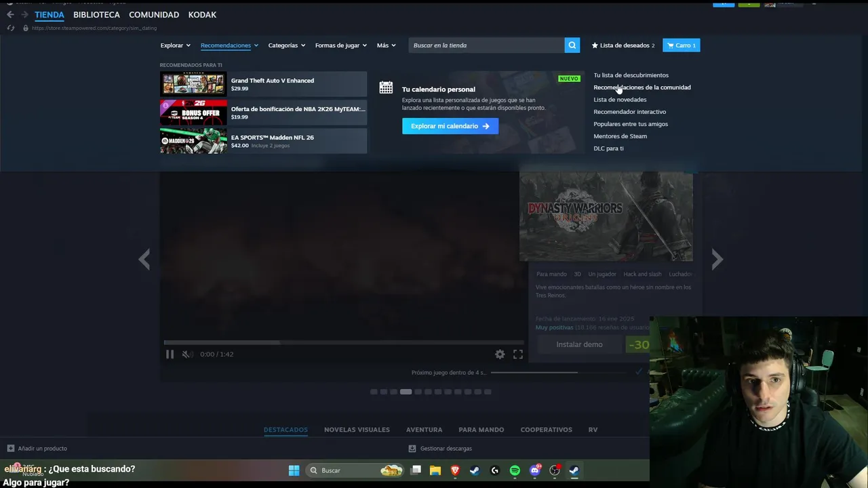This screenshot has height=488, width=868.
Task: Click the Para mando tag
Action: pyautogui.click(x=551, y=274)
